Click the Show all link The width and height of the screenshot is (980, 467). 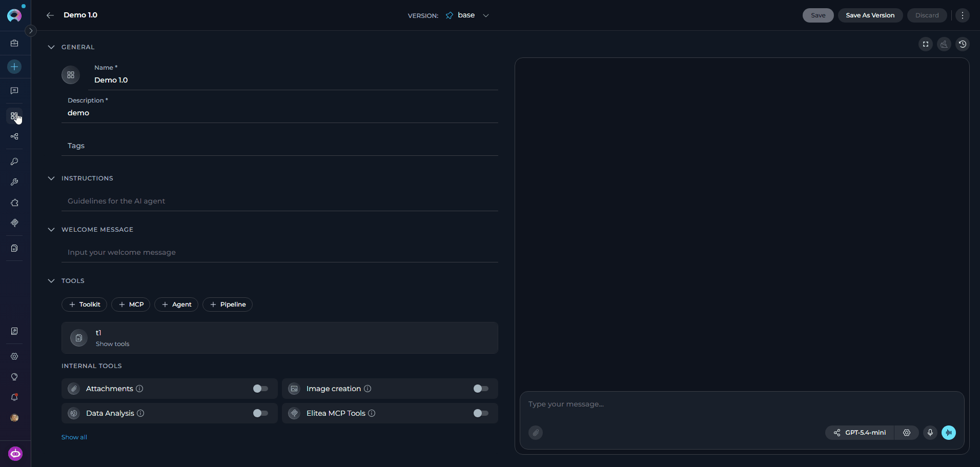pyautogui.click(x=74, y=437)
